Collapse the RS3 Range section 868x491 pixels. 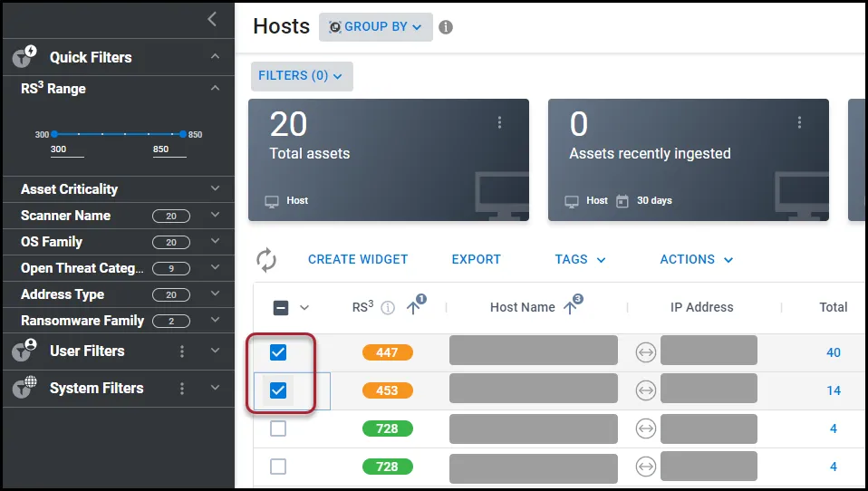[x=216, y=88]
